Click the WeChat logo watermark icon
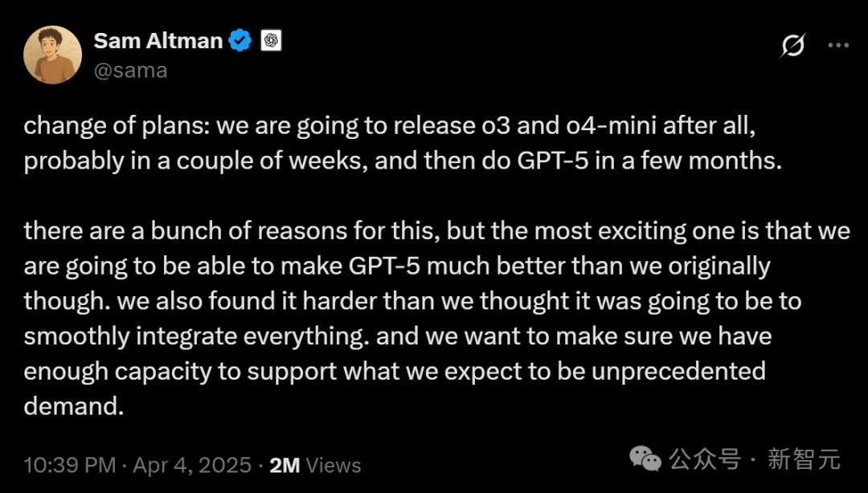 click(645, 459)
